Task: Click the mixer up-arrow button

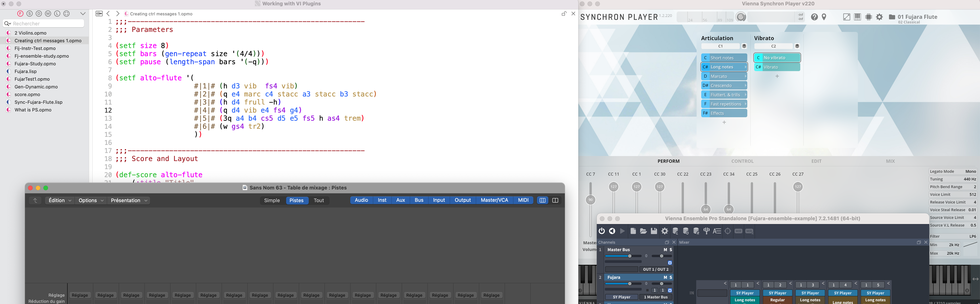Action: 35,200
